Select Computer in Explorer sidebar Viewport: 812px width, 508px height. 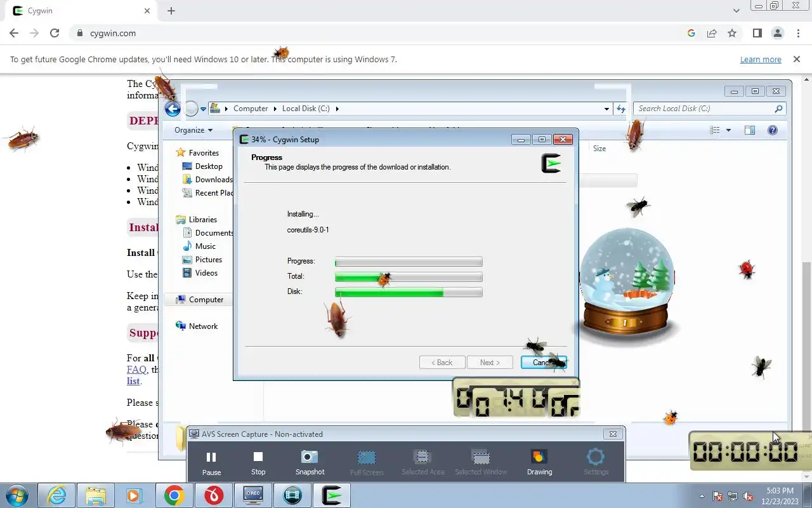coord(199,300)
